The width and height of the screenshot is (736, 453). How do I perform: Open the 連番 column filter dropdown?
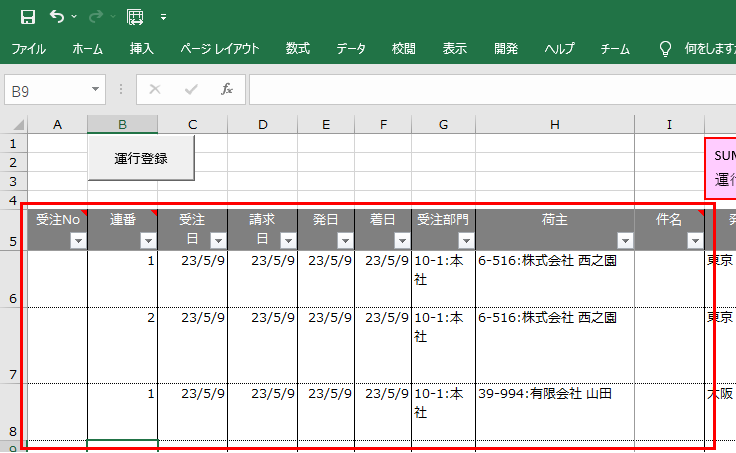click(148, 240)
